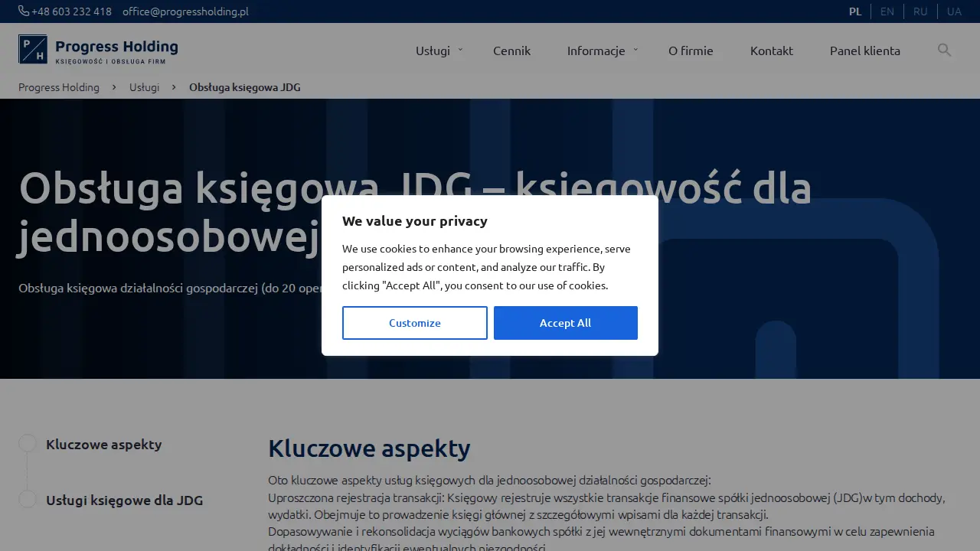Screen dimensions: 980x551
Task: Switch language to EN
Action: click(887, 11)
